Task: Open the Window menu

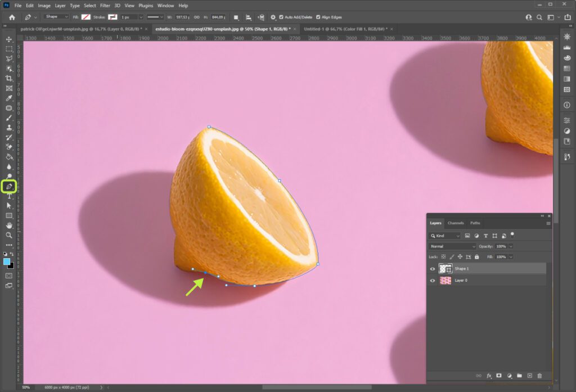Action: 166,6
